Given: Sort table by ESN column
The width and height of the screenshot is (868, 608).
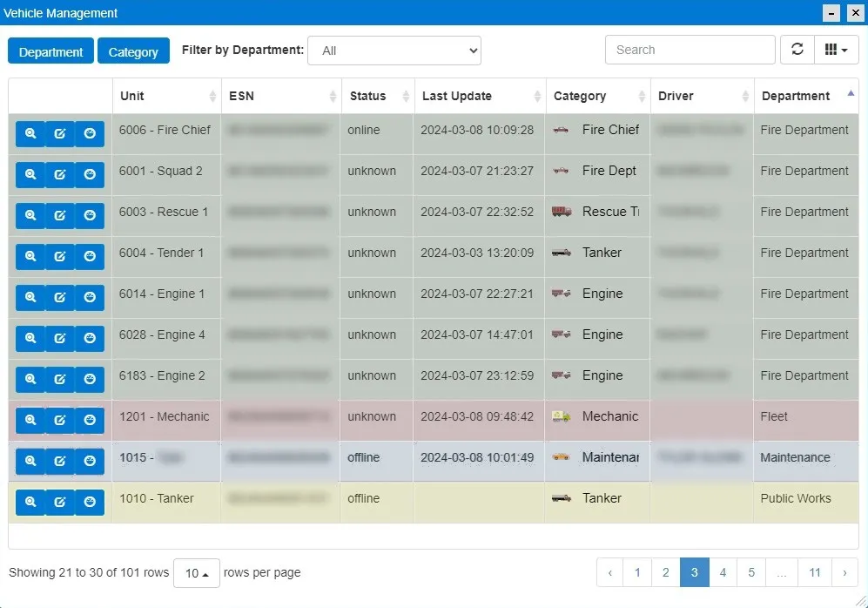Looking at the screenshot, I should (x=281, y=96).
